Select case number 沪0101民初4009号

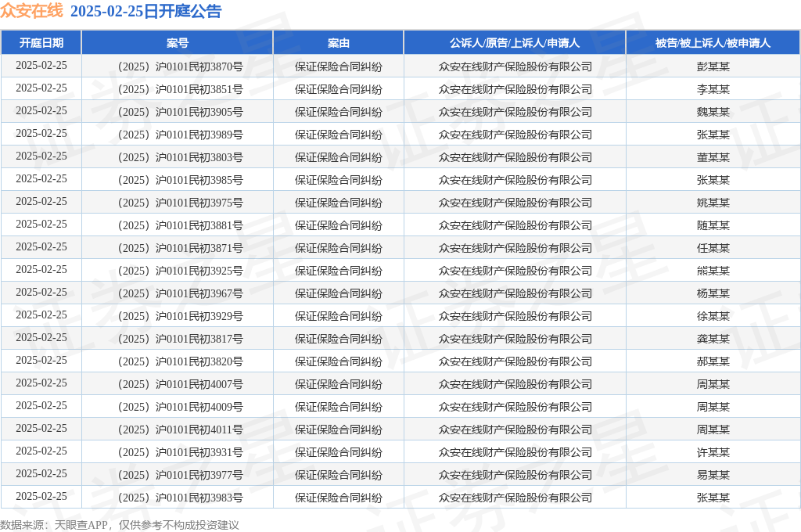pyautogui.click(x=181, y=407)
